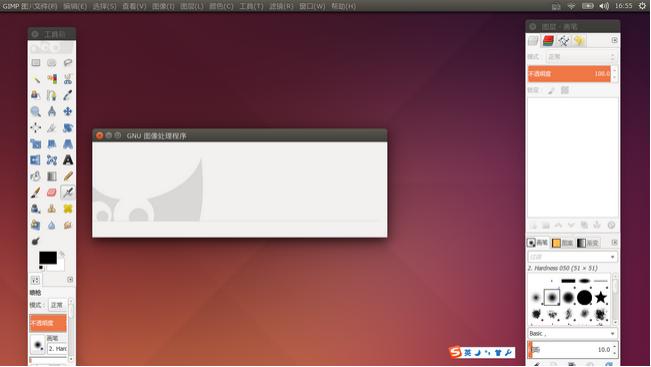Select the Paintbrush tool
Image resolution: width=651 pixels, height=367 pixels.
(36, 192)
